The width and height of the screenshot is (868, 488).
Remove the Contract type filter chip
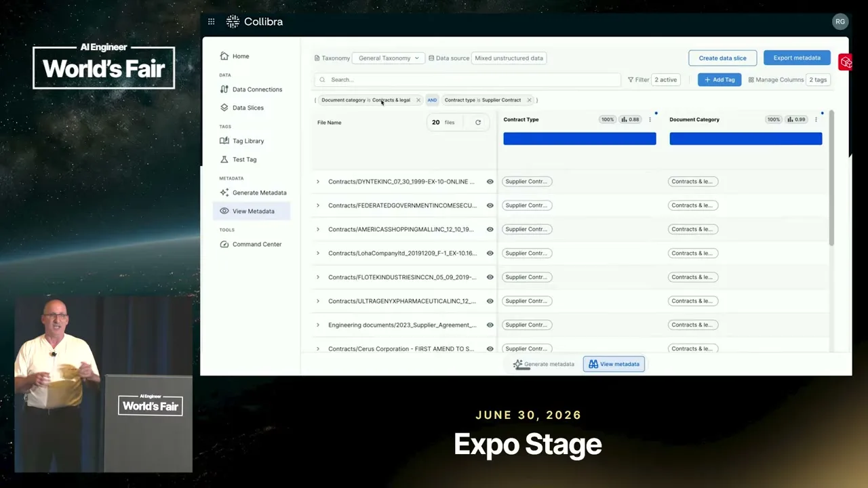click(530, 100)
